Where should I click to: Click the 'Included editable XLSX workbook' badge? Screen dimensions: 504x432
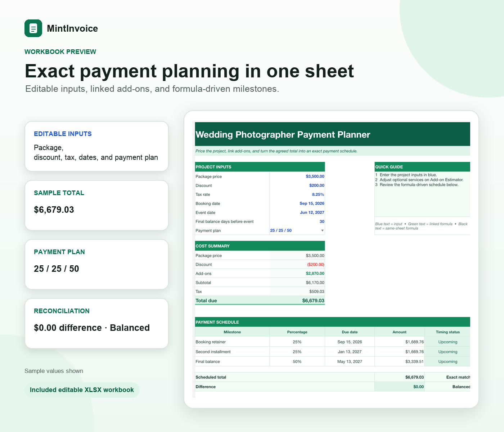point(82,390)
